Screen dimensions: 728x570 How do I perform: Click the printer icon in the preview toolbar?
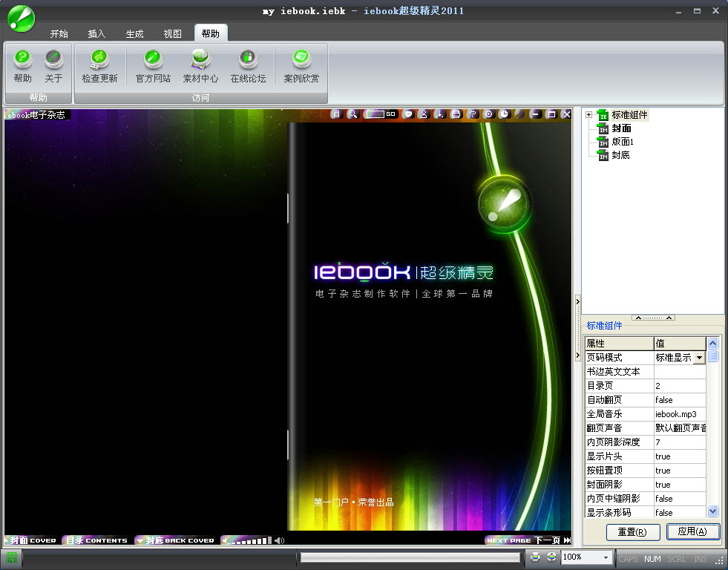[456, 114]
